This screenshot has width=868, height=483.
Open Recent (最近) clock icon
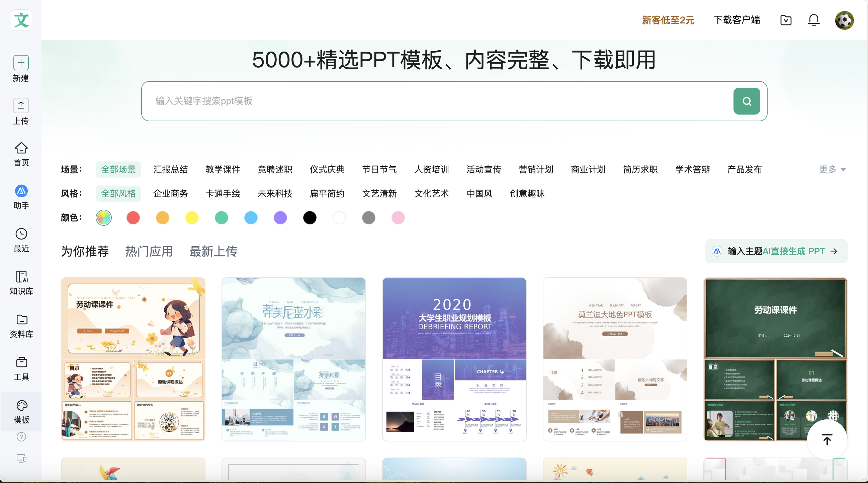pyautogui.click(x=21, y=234)
